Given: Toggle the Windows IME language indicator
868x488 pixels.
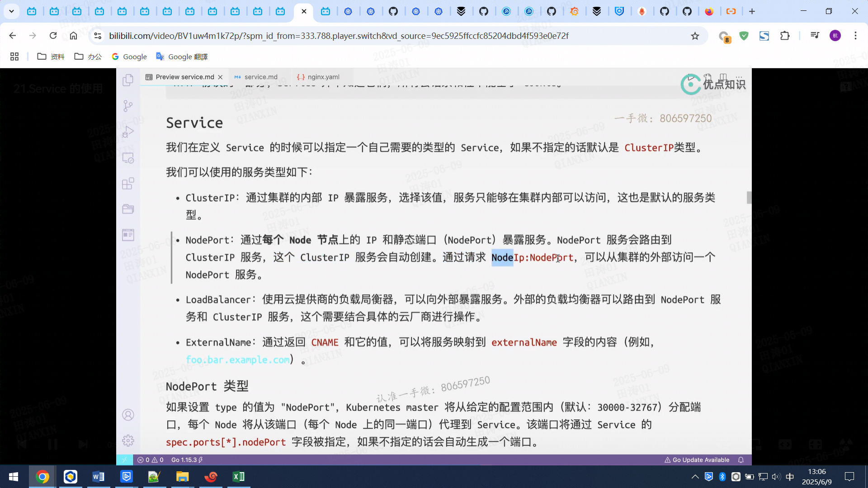Looking at the screenshot, I should pos(790,477).
